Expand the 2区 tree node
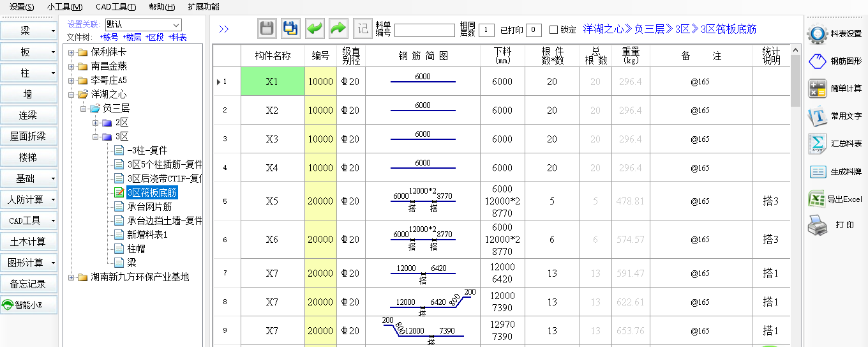Image resolution: width=868 pixels, height=347 pixels. coord(96,123)
